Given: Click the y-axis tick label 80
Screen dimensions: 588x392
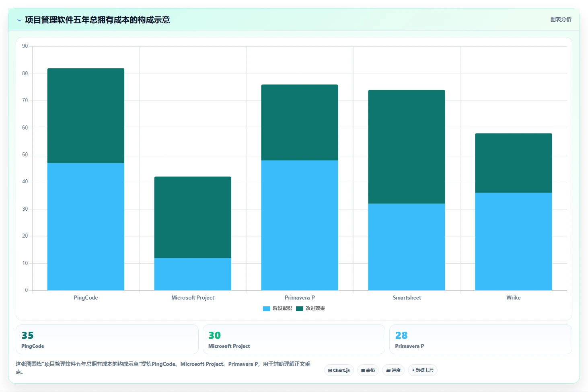Looking at the screenshot, I should coord(25,73).
